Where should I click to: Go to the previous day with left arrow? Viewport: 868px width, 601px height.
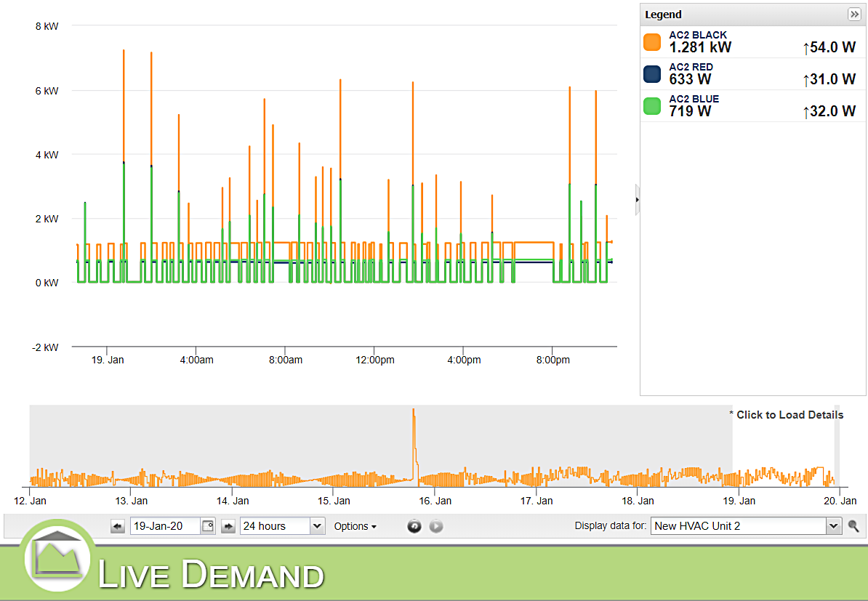tap(118, 526)
